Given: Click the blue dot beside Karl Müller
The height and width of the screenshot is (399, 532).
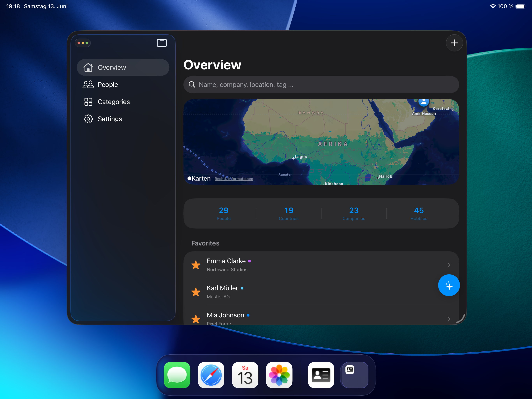Looking at the screenshot, I should 242,288.
